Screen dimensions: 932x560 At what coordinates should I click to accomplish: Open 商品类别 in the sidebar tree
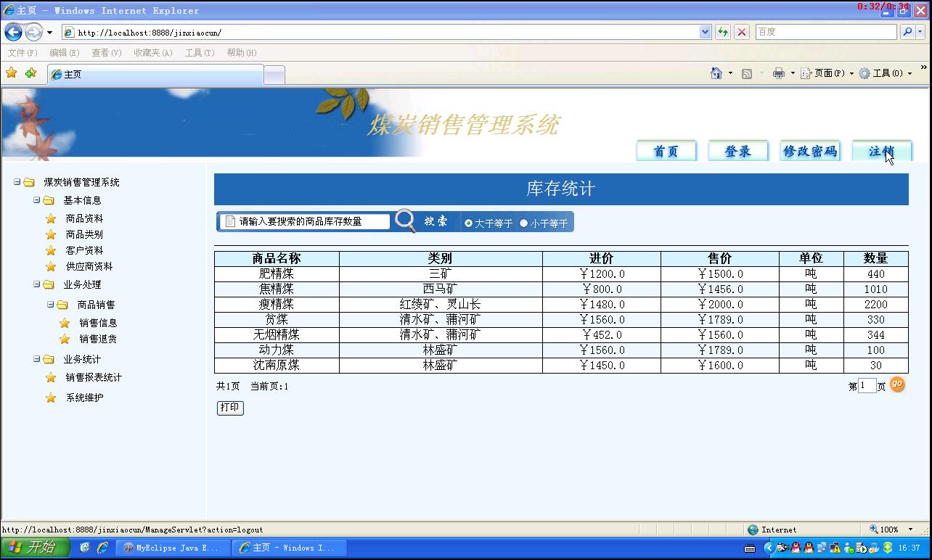pyautogui.click(x=84, y=234)
